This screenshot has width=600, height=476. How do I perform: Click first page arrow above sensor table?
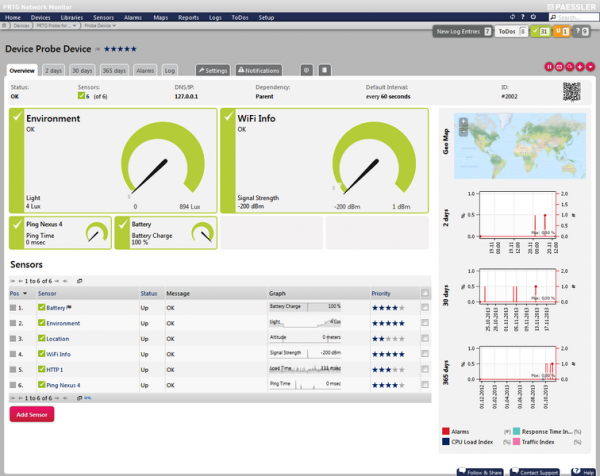13,281
